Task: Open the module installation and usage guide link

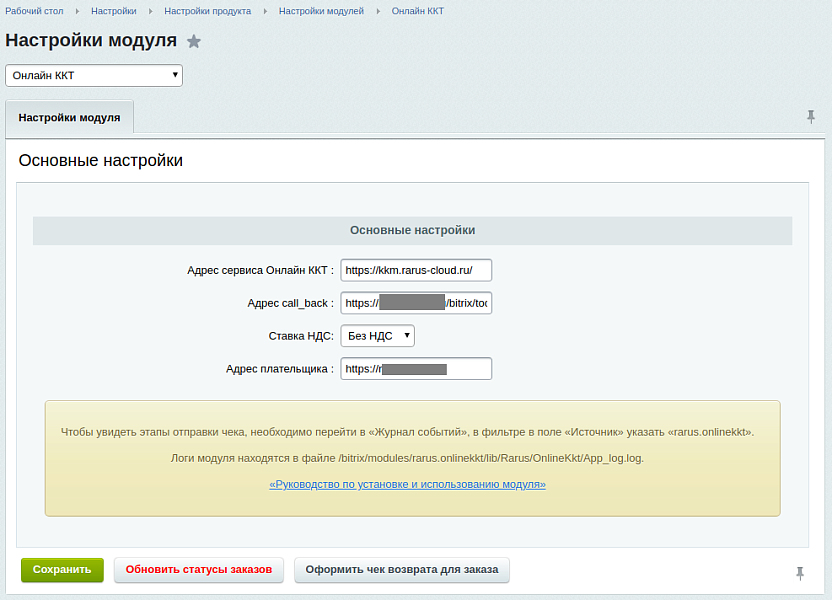Action: 407,484
